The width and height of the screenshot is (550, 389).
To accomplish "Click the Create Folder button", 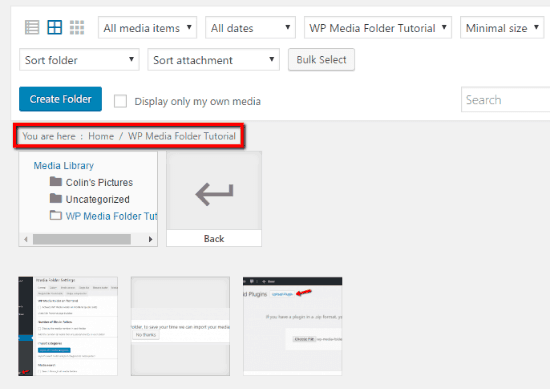I will (x=60, y=99).
